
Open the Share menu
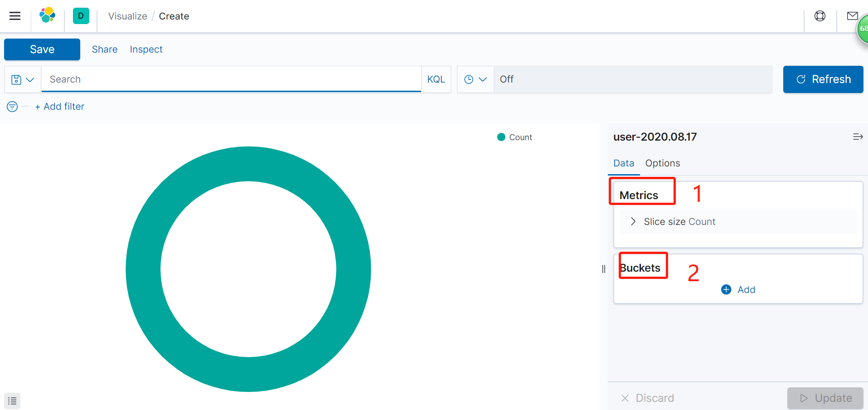[x=105, y=49]
